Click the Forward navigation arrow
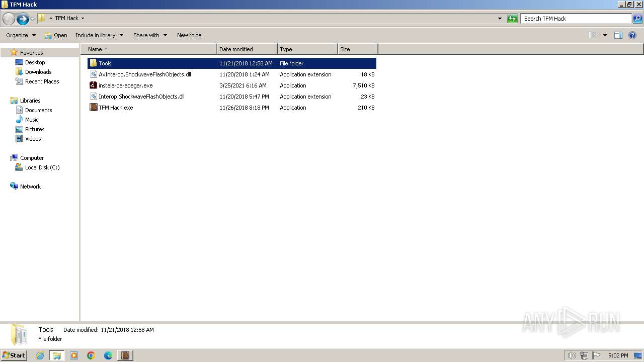The height and width of the screenshot is (362, 644). [23, 19]
